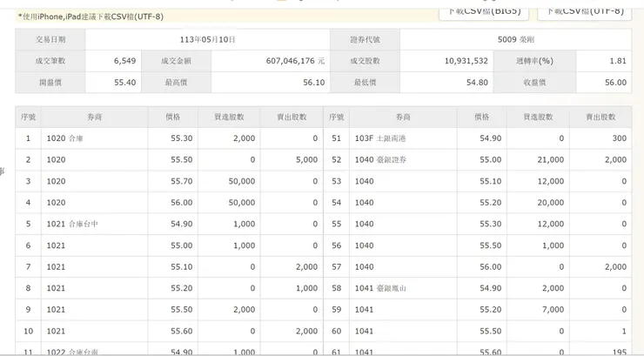The image size is (644, 356).
Task: Click the 下載CSV檔(BIG5) download button
Action: point(484,12)
